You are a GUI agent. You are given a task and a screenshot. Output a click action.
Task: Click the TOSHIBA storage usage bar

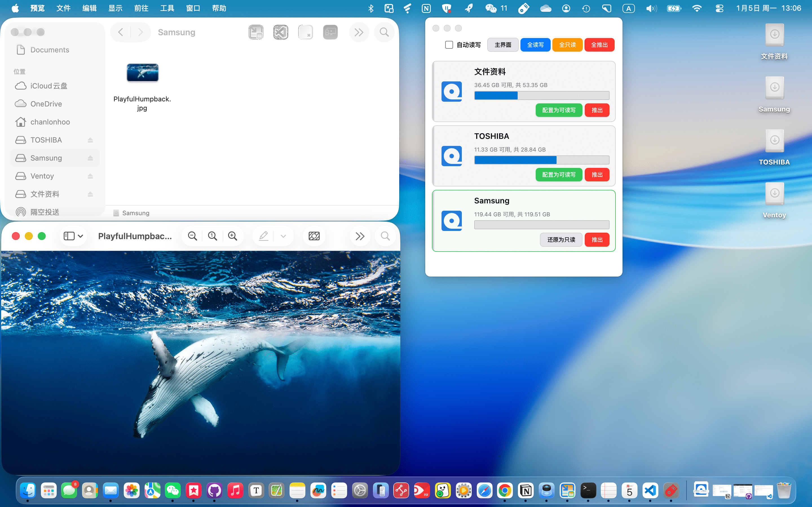(x=541, y=160)
